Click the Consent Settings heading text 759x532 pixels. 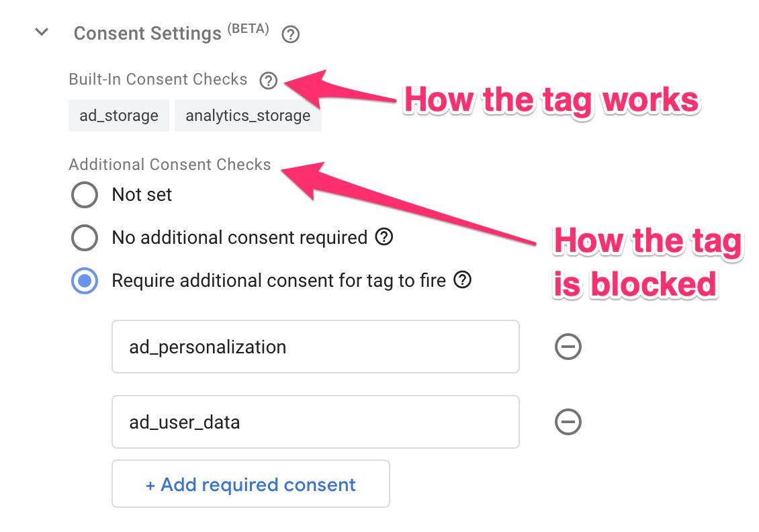148,34
